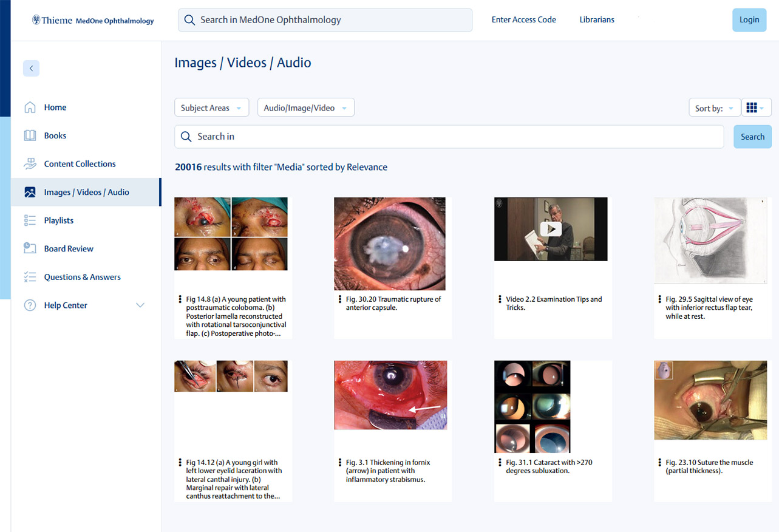The width and height of the screenshot is (779, 532).
Task: Open options menu on Fig. 23.10 suture image
Action: pyautogui.click(x=659, y=462)
